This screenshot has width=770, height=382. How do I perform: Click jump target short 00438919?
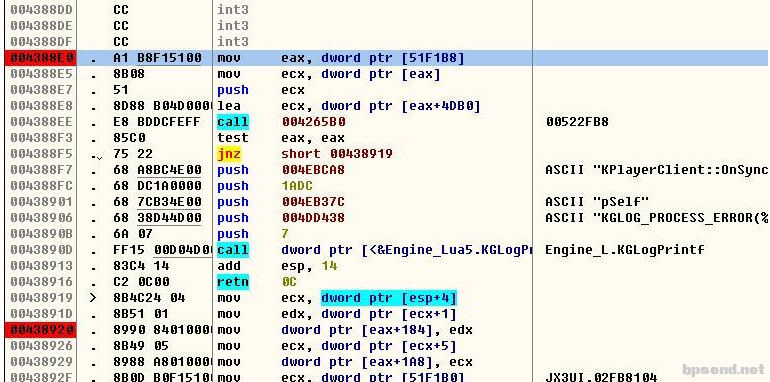337,154
